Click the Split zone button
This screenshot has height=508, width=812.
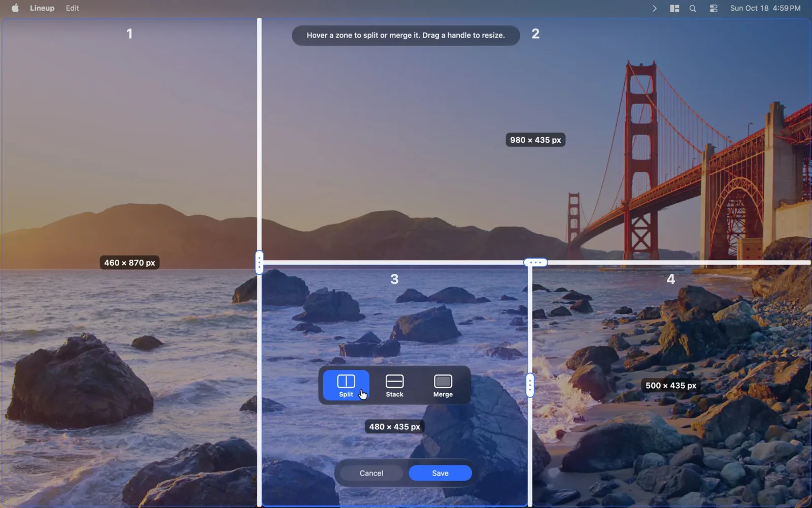[x=346, y=386]
